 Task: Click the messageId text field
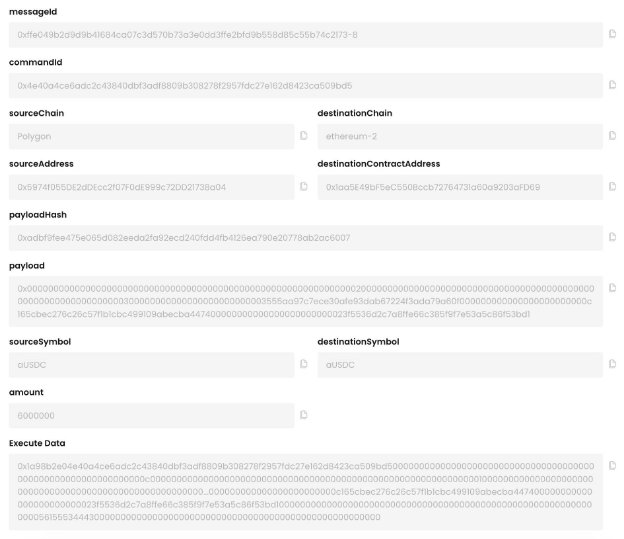(306, 34)
